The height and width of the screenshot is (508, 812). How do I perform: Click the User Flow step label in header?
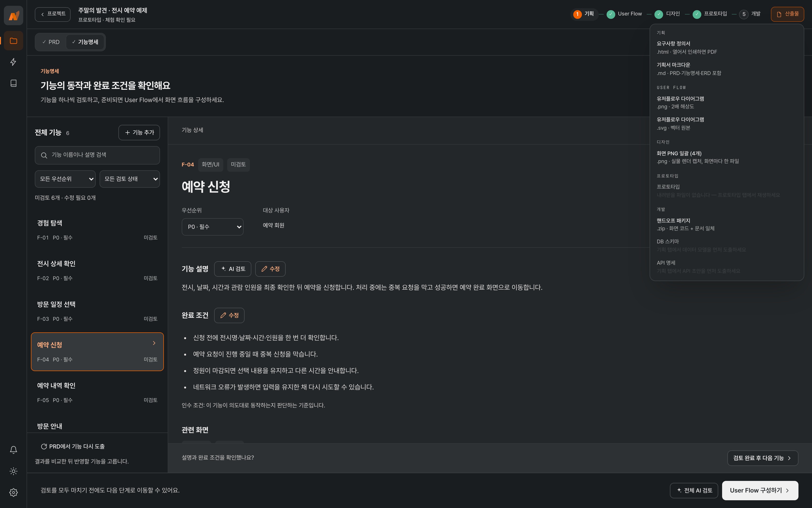tap(630, 14)
